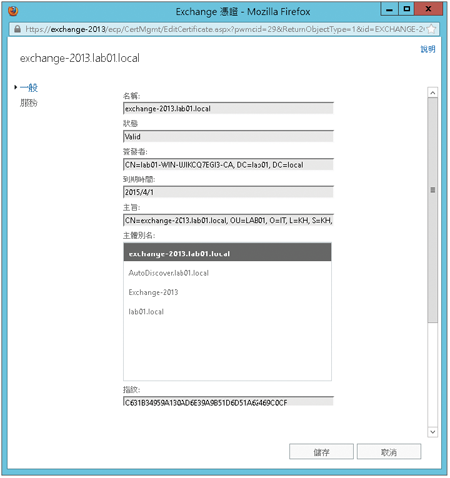The width and height of the screenshot is (450, 478).
Task: Minimize the Firefox window
Action: 389,9
